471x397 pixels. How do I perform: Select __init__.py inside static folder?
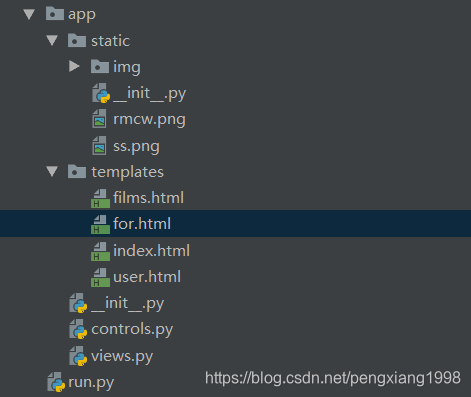149,94
